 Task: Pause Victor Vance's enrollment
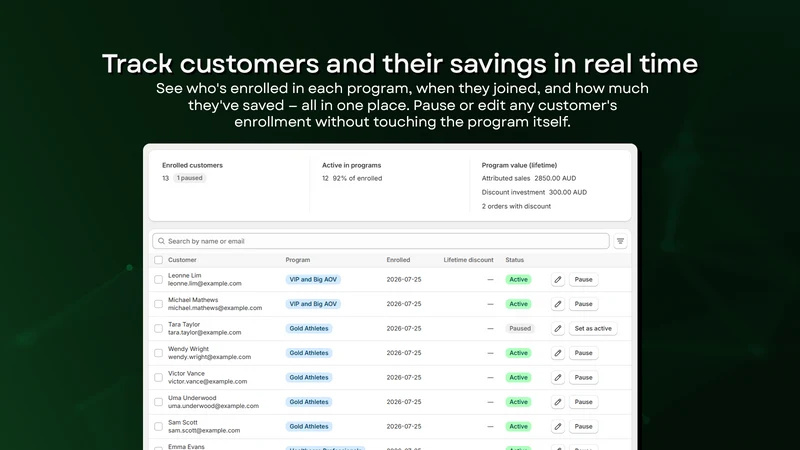(x=584, y=378)
